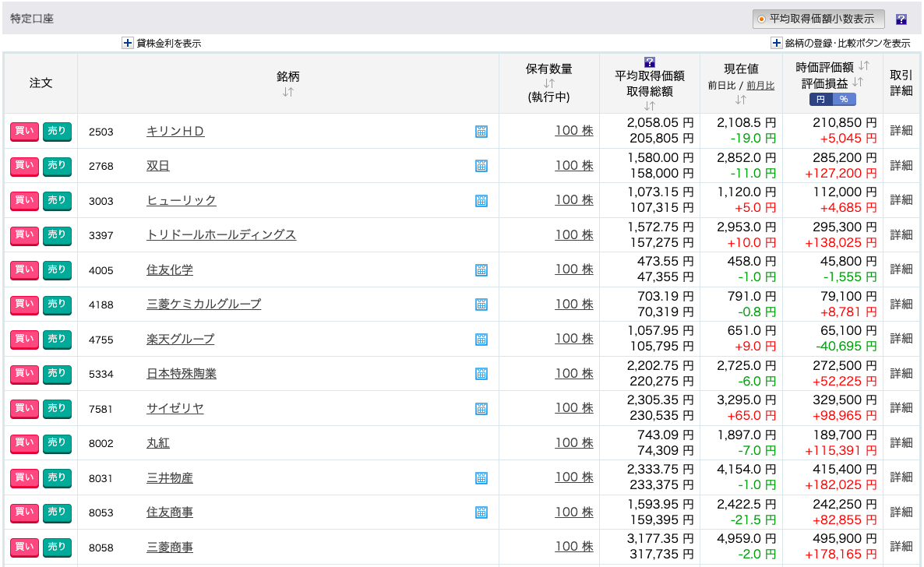Image resolution: width=924 pixels, height=567 pixels.
Task: Open the calendar icon for キリンHD
Action: click(x=481, y=132)
